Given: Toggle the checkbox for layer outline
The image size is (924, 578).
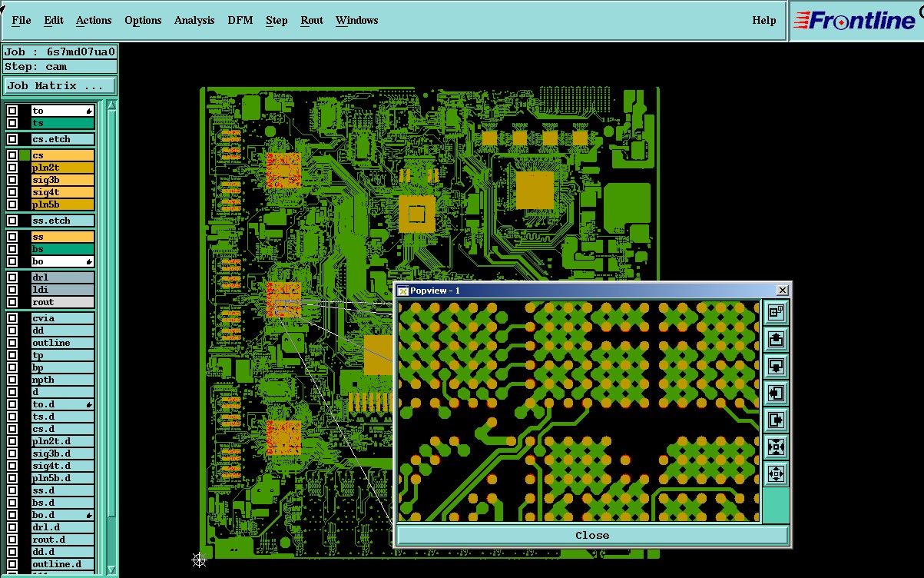Looking at the screenshot, I should point(12,343).
